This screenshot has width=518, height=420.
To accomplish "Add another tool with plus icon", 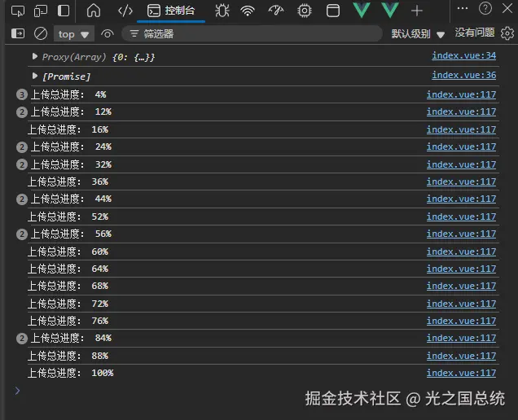I will 417,11.
